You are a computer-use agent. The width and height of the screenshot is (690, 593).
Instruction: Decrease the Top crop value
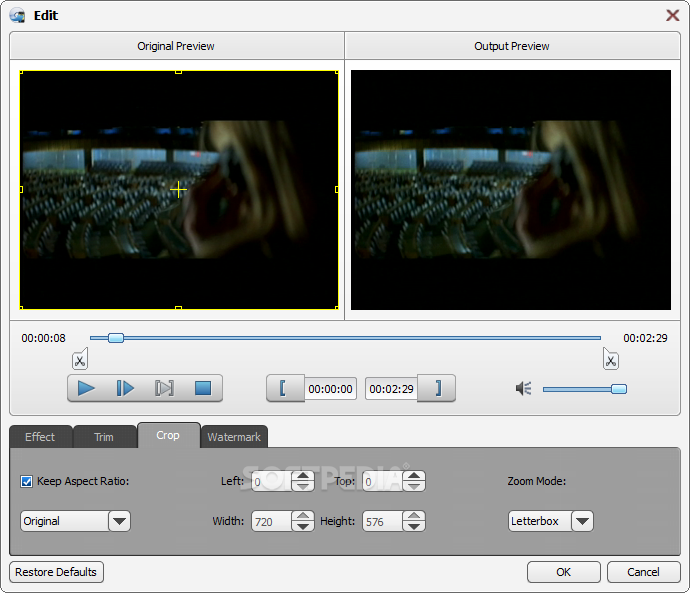(414, 486)
